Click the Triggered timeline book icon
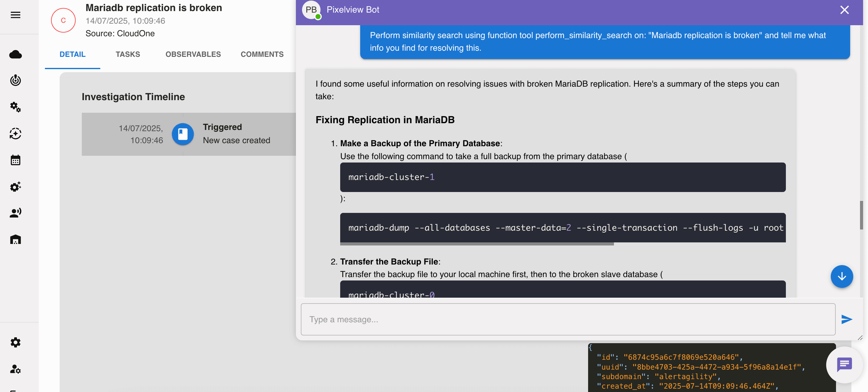Image resolution: width=868 pixels, height=392 pixels. pos(183,134)
